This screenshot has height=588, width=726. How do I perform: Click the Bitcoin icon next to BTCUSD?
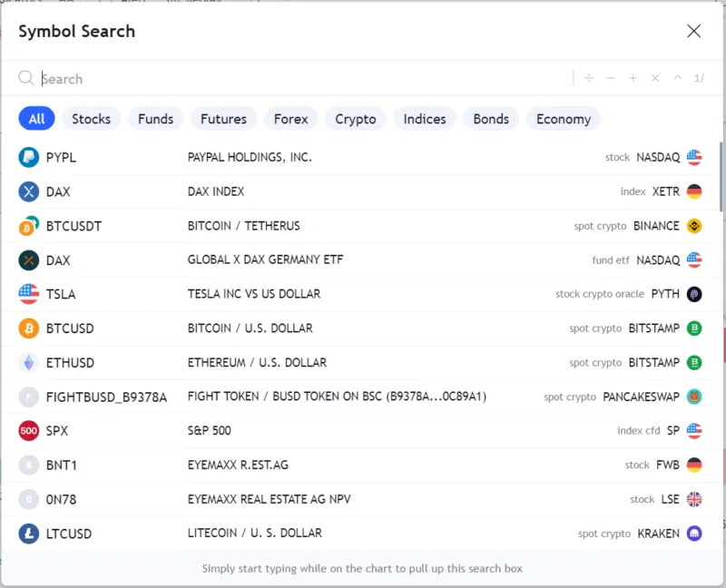pyautogui.click(x=29, y=328)
